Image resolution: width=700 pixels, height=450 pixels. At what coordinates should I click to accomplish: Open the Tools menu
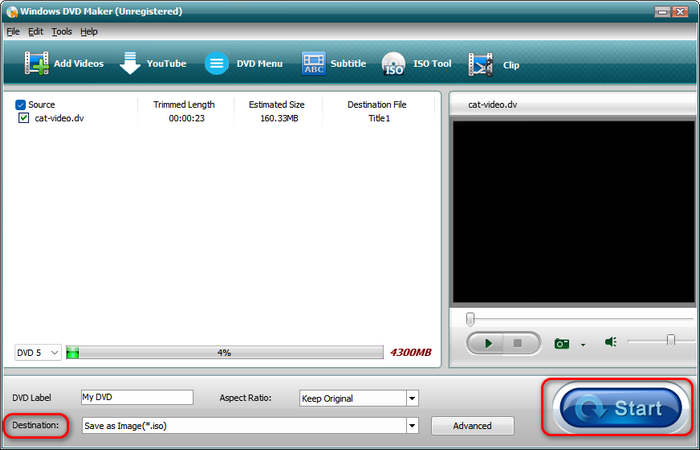(x=62, y=32)
